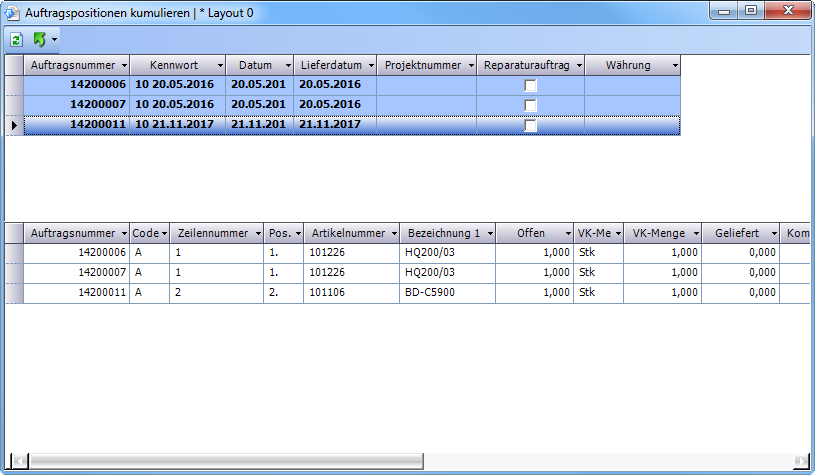Open filter dropdown on Währung column
Viewport: 815px width, 475px height.
point(675,66)
